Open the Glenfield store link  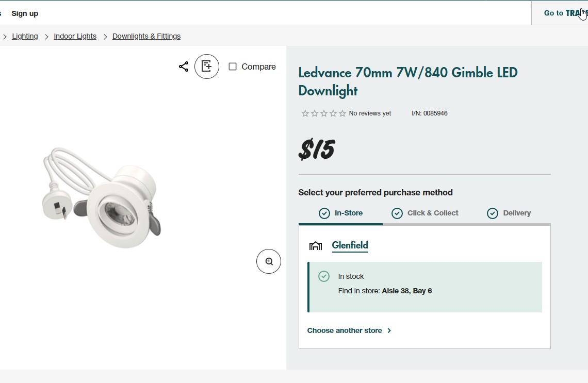(x=350, y=245)
